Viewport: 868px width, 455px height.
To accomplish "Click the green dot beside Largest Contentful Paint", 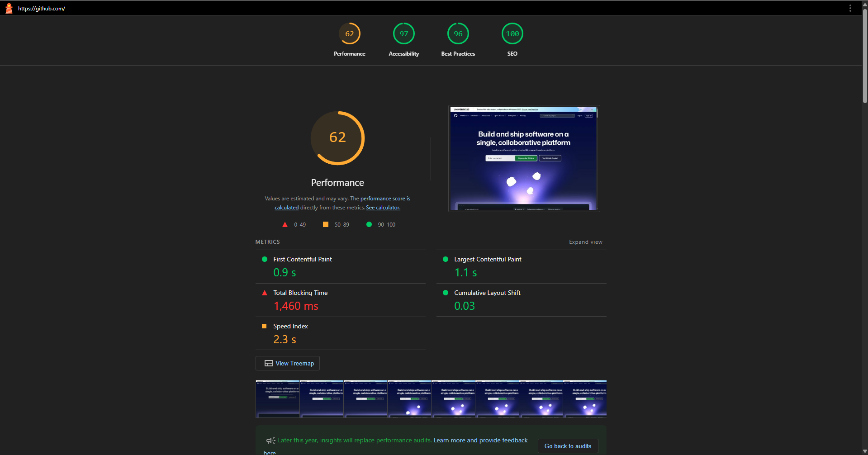I will 446,259.
